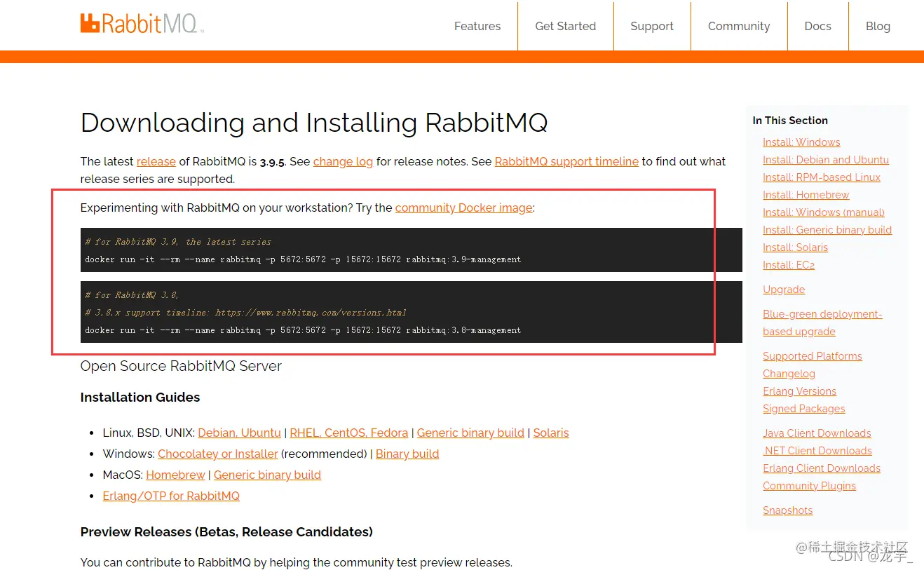Go to 'Install: Homebrew' sidebar link
This screenshot has height=570, width=924.
click(x=806, y=195)
